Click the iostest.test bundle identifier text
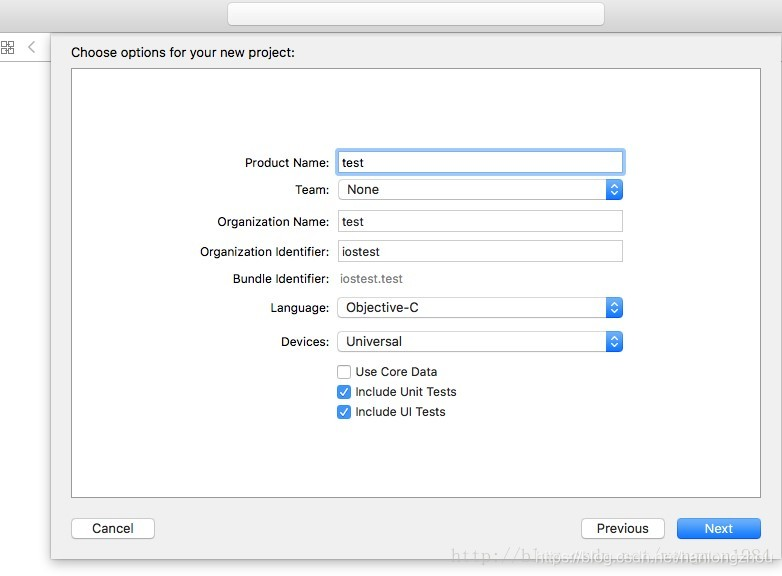The image size is (782, 576). coord(371,279)
